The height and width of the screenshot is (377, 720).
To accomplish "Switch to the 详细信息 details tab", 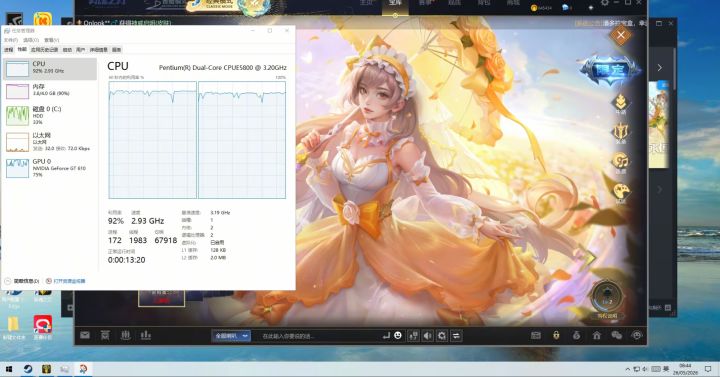I will click(x=98, y=50).
